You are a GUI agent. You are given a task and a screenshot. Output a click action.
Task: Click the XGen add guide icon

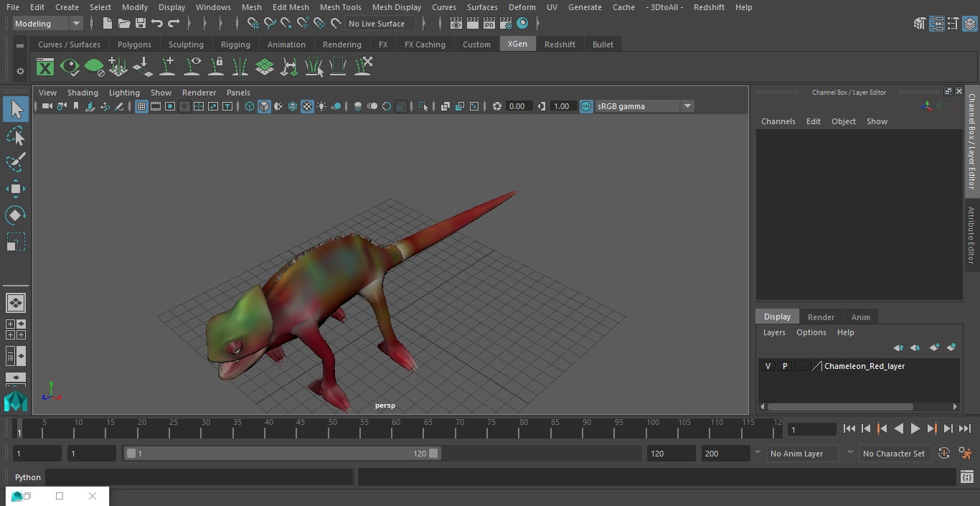167,67
